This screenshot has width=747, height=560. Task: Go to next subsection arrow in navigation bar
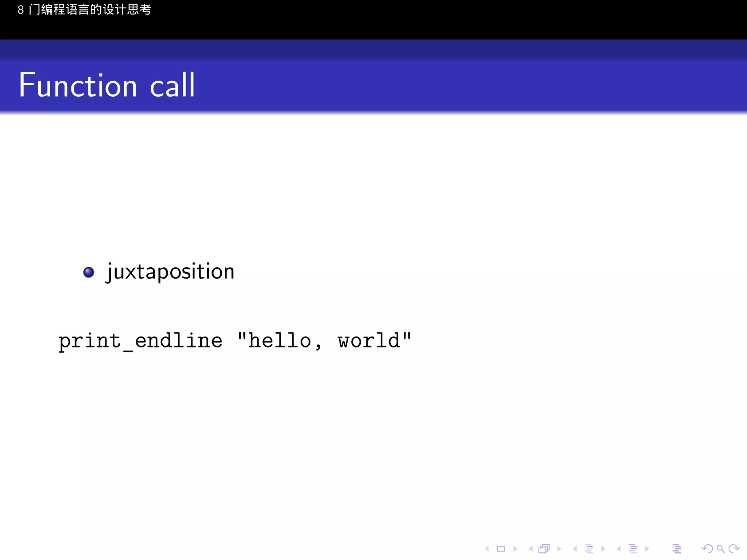pos(603,549)
